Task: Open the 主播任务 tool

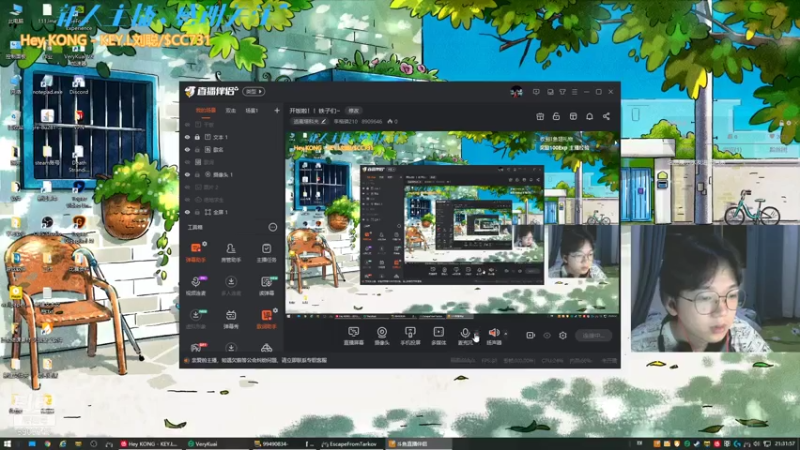Action: tap(266, 252)
